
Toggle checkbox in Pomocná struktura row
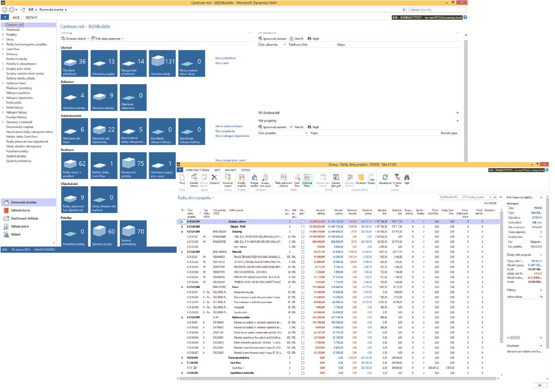tap(303, 358)
